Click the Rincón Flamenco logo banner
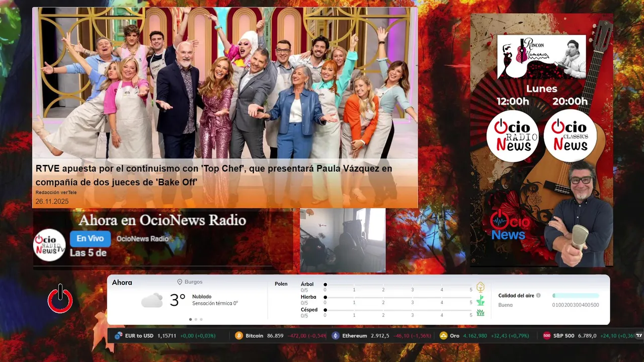 542,57
